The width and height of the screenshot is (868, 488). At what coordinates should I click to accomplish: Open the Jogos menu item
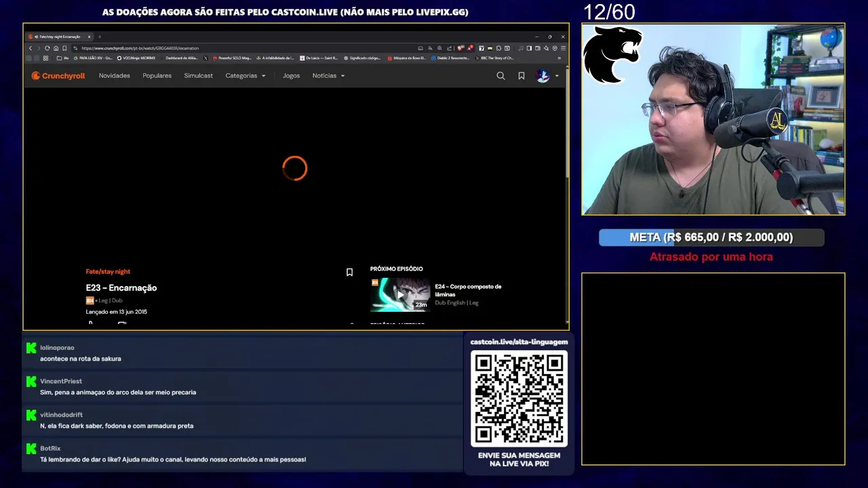[292, 76]
